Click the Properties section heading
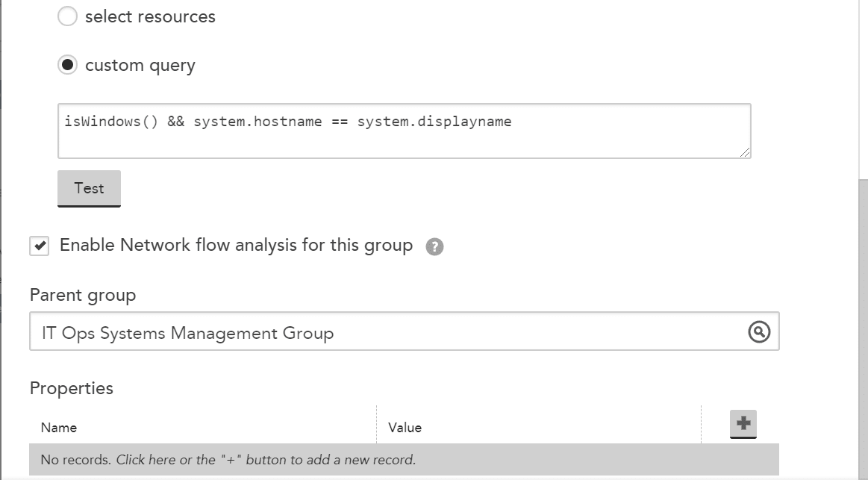Screen dimensions: 868x480 point(72,388)
